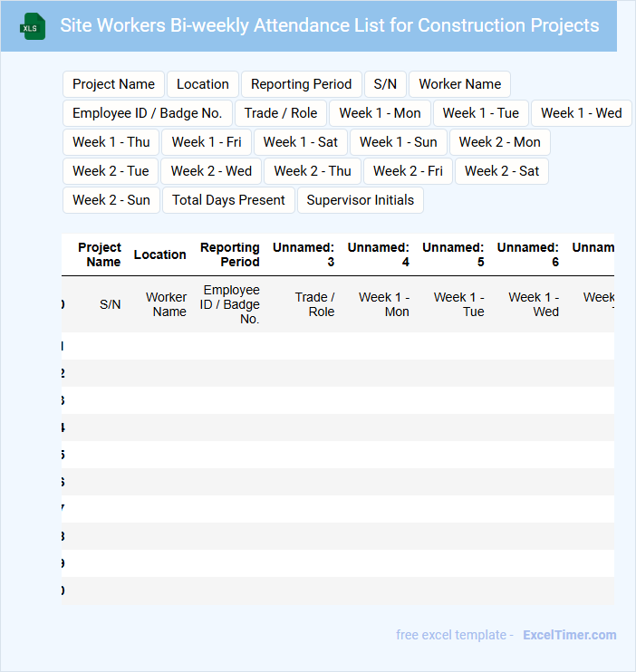Select the Reporting Period tag

[x=302, y=84]
